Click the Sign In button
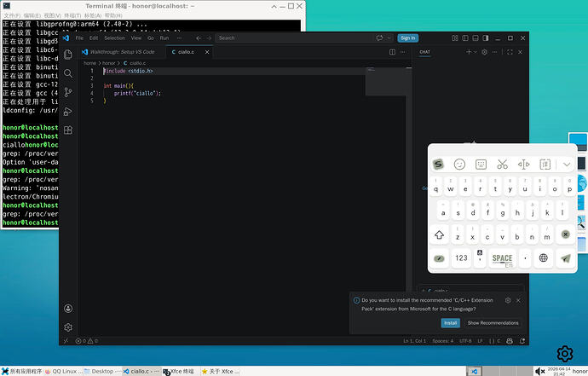The width and height of the screenshot is (588, 376). point(407,38)
